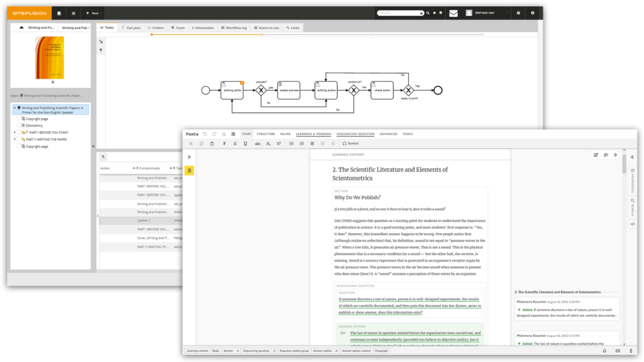Screen dimensions: 644x362
Task: Redo in the Fonto editor
Action: click(214, 134)
